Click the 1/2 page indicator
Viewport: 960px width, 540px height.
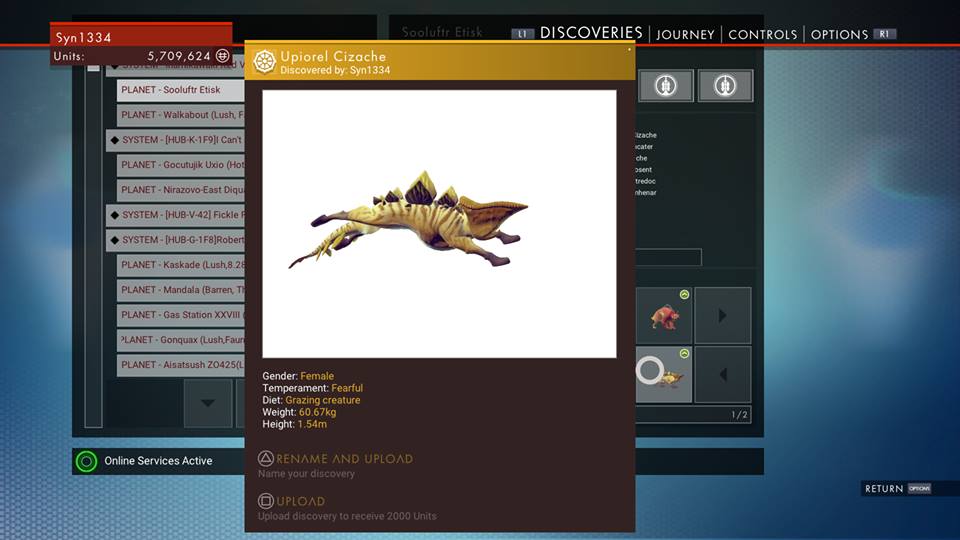[x=739, y=415]
